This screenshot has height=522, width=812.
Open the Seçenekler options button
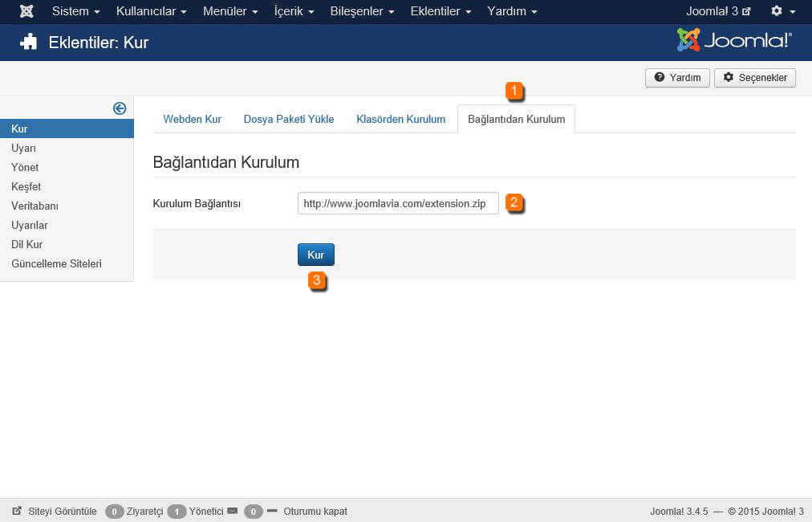click(x=754, y=78)
